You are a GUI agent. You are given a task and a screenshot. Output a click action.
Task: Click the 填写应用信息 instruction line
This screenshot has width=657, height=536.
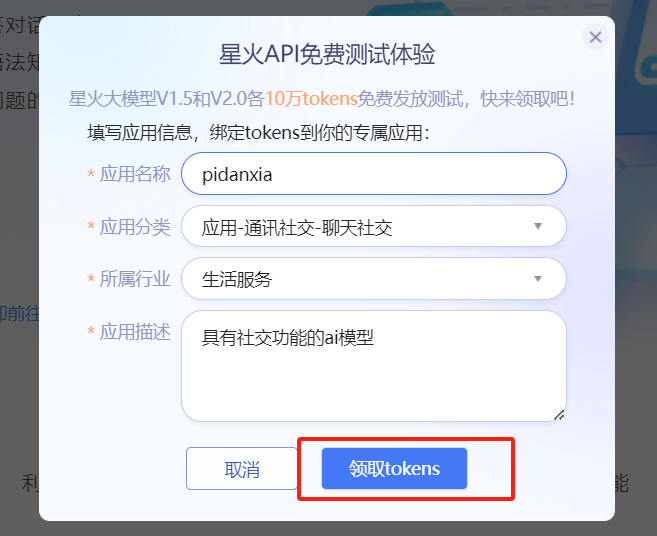(x=258, y=132)
